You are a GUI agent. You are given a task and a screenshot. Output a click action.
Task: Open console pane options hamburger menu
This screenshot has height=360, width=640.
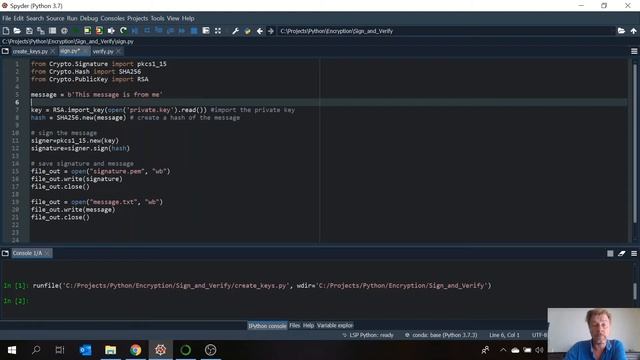point(634,253)
